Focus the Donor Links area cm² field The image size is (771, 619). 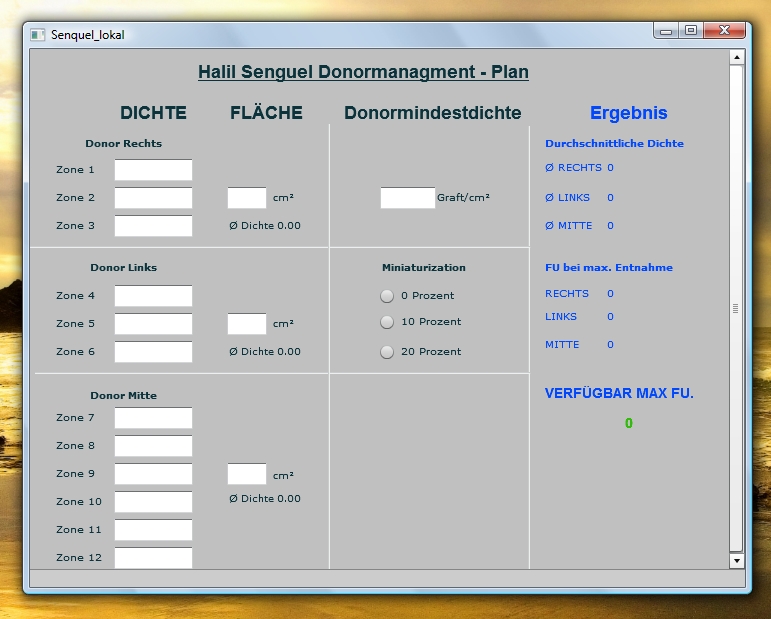click(247, 324)
